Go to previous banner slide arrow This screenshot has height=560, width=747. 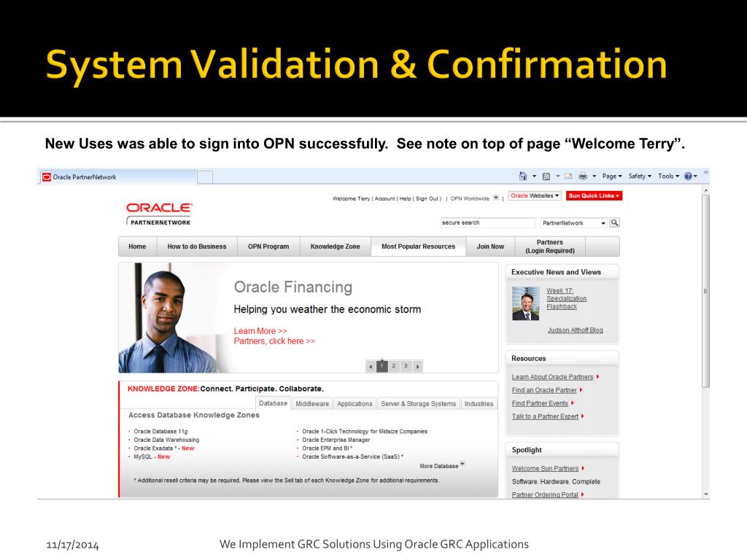point(371,366)
